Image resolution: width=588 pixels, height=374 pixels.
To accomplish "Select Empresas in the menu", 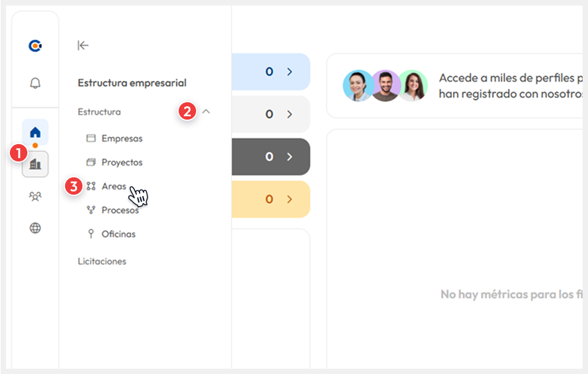I will pyautogui.click(x=122, y=139).
